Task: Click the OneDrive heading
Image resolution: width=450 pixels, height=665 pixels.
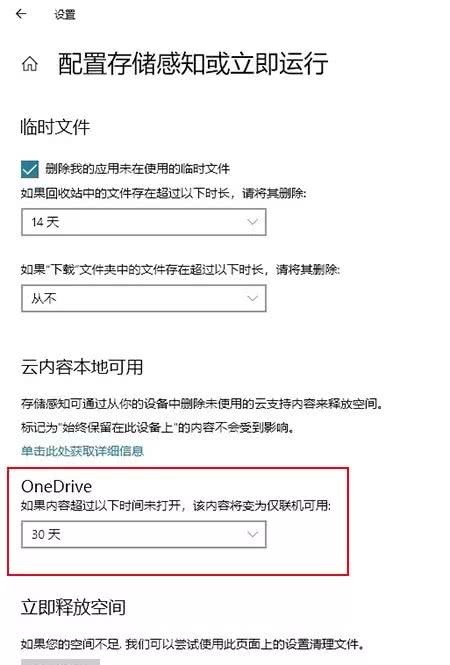Action: pos(56,486)
